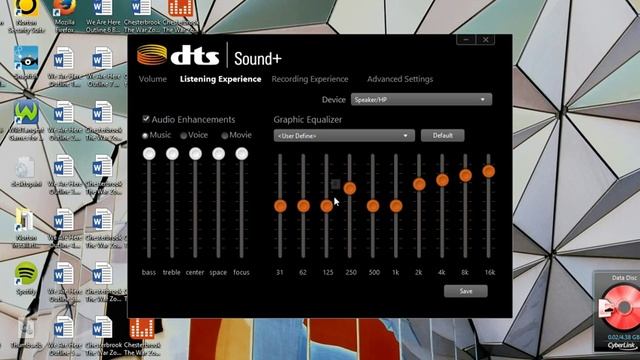Click the 4k equalizer slider knob
The image size is (640, 360).
(442, 180)
